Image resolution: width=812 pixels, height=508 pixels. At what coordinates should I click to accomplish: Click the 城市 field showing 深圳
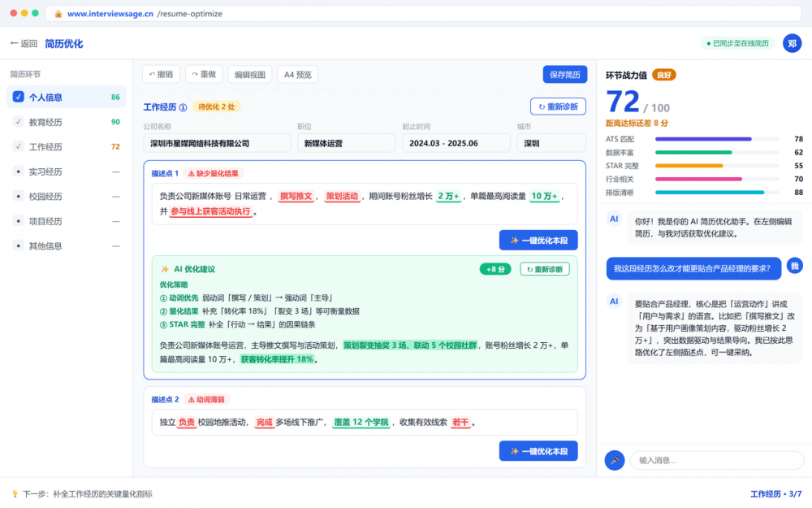click(551, 143)
